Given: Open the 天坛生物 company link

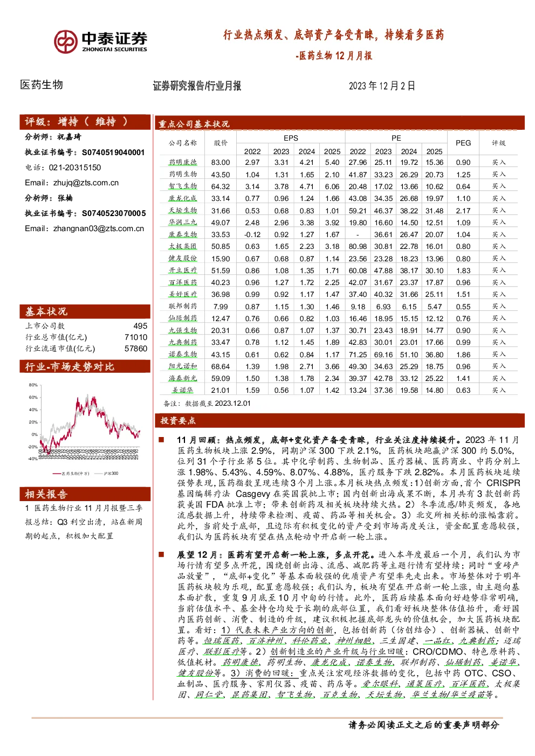Looking at the screenshot, I should [183, 210].
